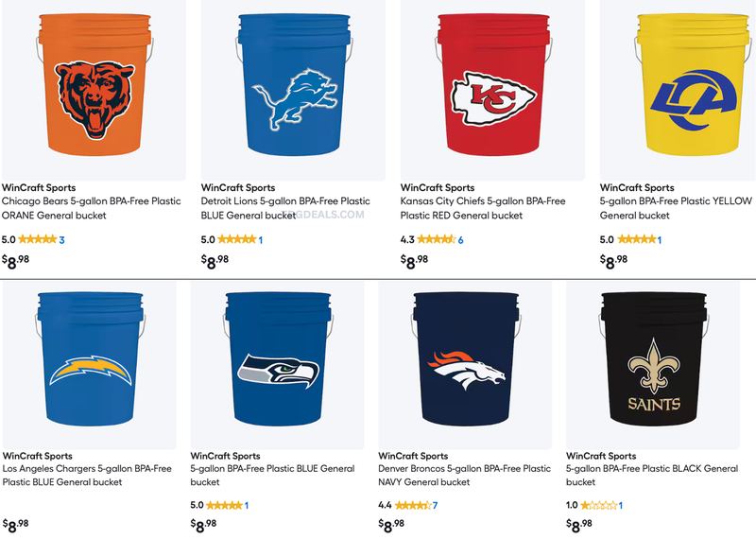Viewport: 756px width, 539px height.
Task: Click the 5-gallon BLACK General bucket title
Action: (652, 476)
